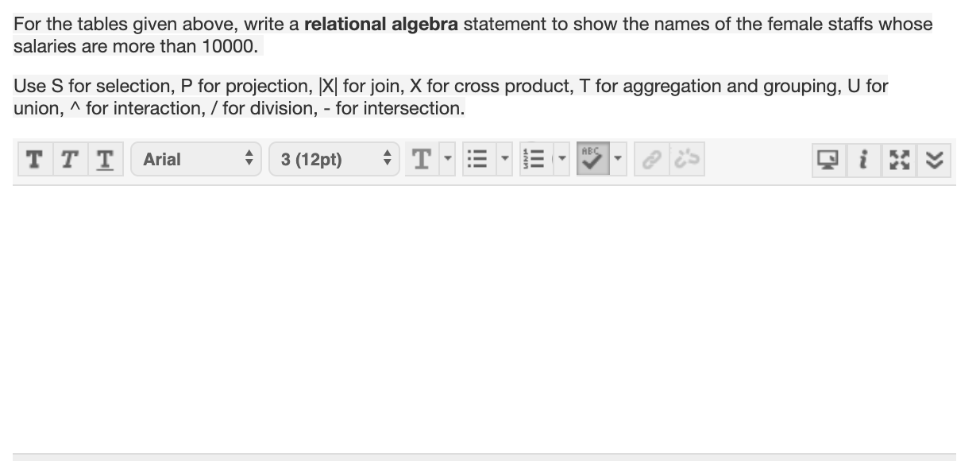This screenshot has width=980, height=461.
Task: Open the Arial font family dropdown
Action: coord(195,159)
